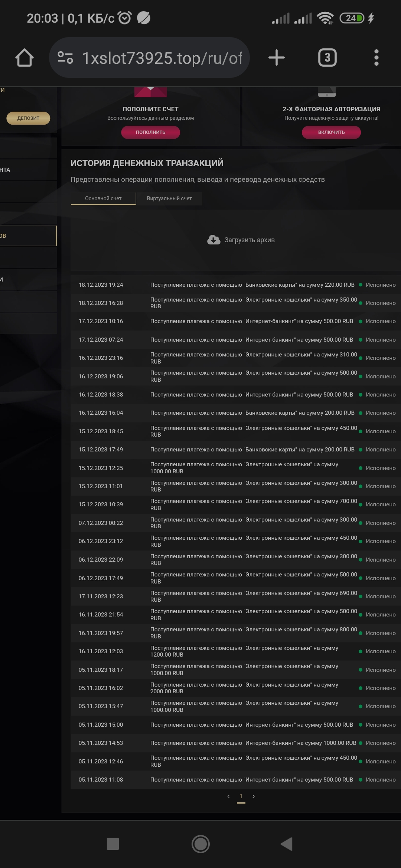401x868 pixels.
Task: Tap the browser home icon
Action: coord(25,58)
